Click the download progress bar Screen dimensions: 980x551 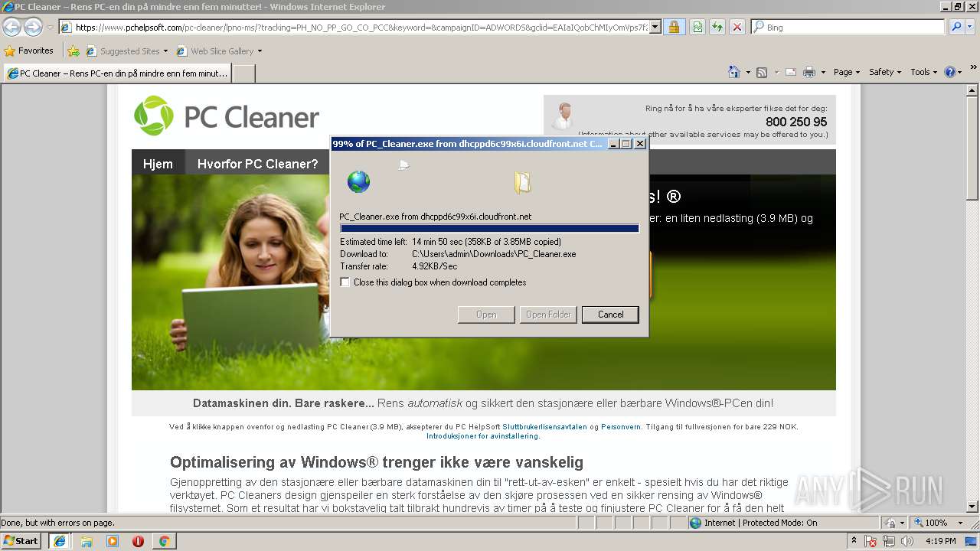pos(489,228)
